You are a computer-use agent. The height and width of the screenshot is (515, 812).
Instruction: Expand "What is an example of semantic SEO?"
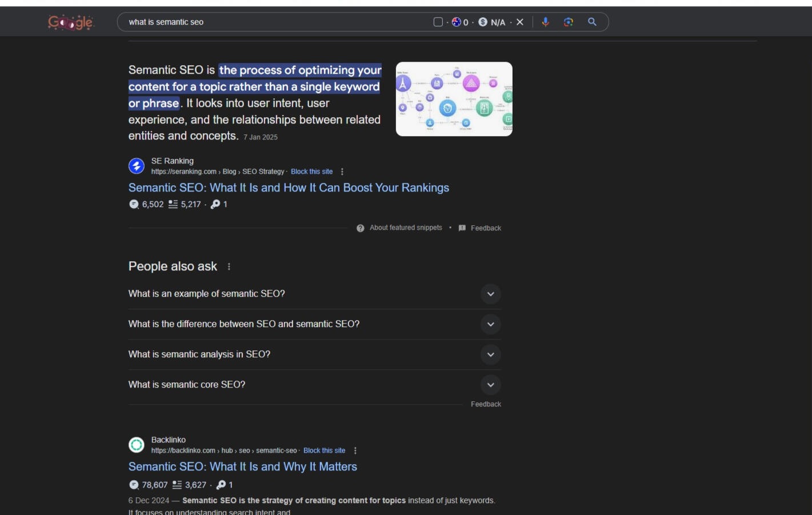pyautogui.click(x=490, y=294)
